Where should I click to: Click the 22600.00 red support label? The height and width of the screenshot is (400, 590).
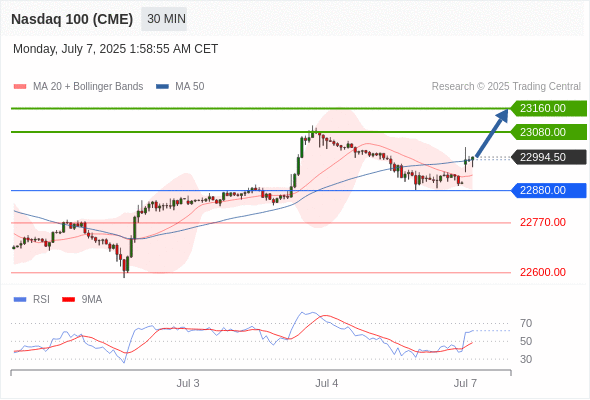[x=543, y=272]
